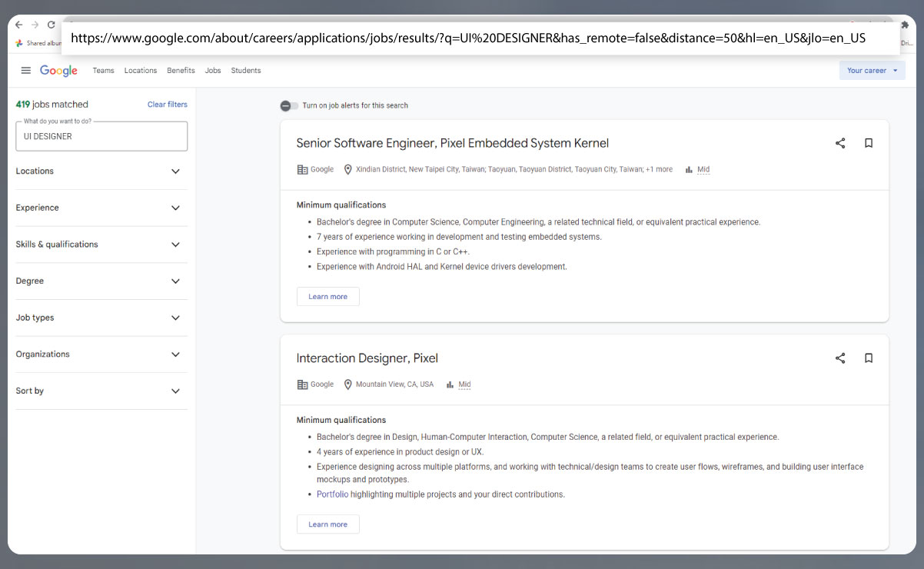Expand the Experience filter
Viewport: 924px width, 569px height.
pos(101,208)
